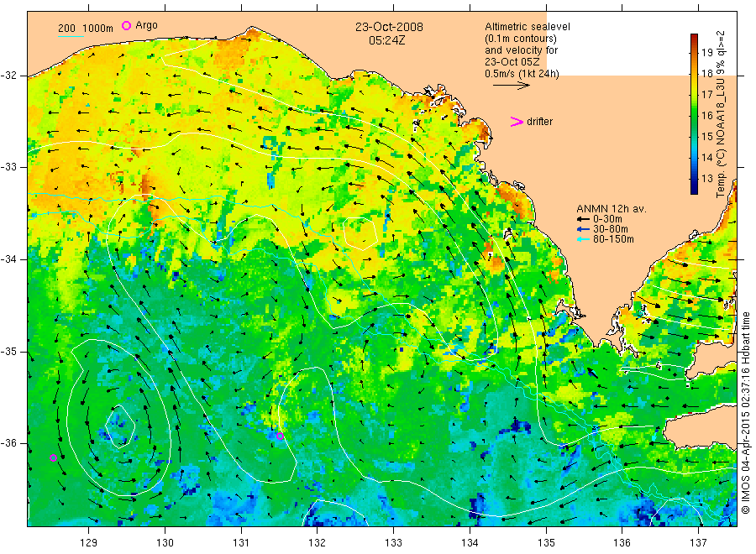Click the color bar tick label 19
The width and height of the screenshot is (756, 554).
[706, 53]
